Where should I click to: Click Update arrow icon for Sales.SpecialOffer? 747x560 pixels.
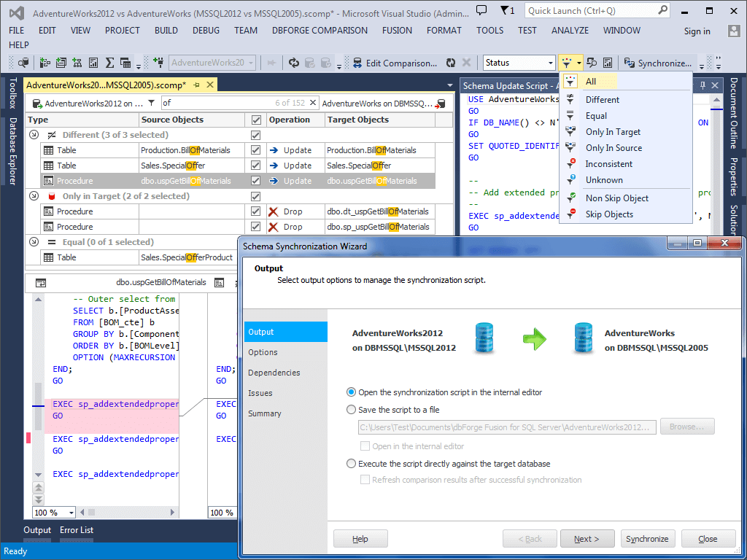[x=274, y=166]
